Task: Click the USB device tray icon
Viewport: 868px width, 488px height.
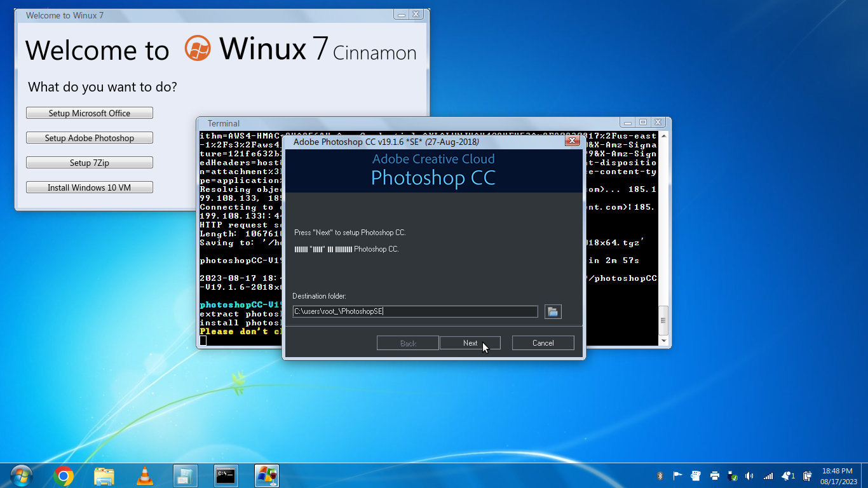Action: (732, 476)
